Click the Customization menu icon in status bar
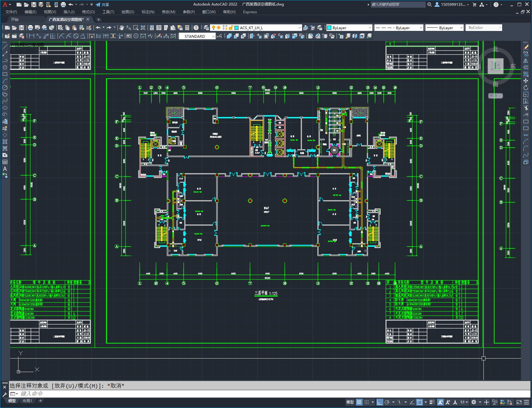Screen dimensions: 532x408 point(526,402)
